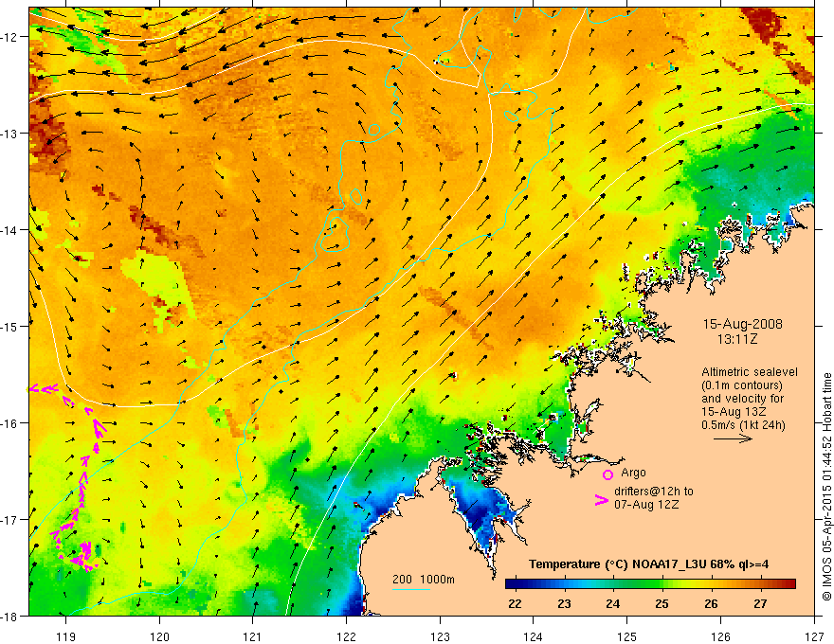Click the IMOS copyright timestamp text
Image resolution: width=834 pixels, height=644 pixels.
tap(826, 487)
